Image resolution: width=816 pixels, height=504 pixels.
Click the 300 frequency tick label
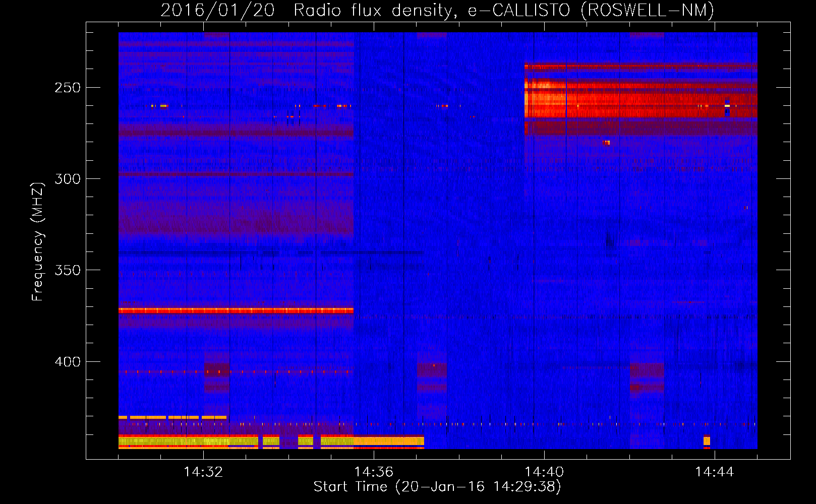[68, 179]
